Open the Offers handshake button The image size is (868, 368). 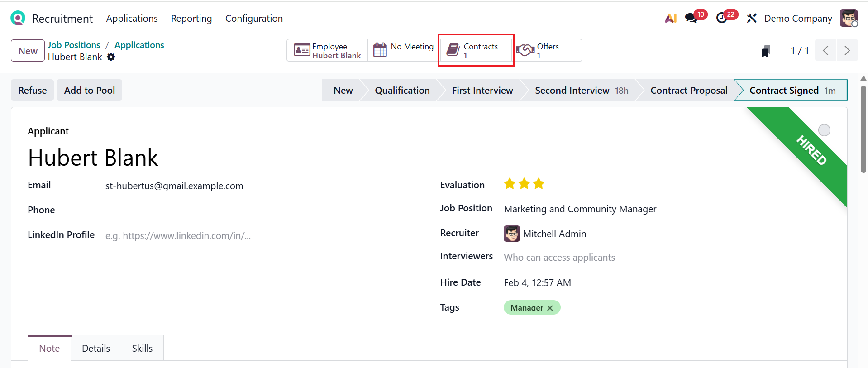548,50
